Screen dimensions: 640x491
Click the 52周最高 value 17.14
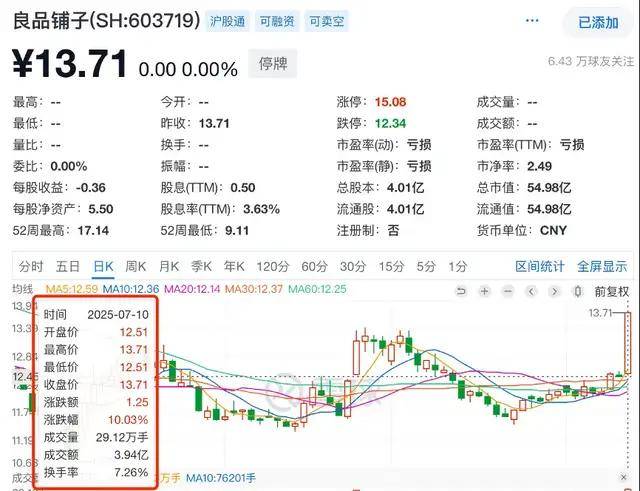pyautogui.click(x=93, y=231)
